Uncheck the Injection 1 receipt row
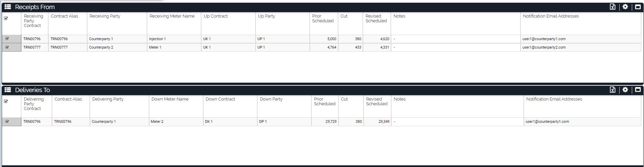The height and width of the screenshot is (167, 644). click(7, 39)
